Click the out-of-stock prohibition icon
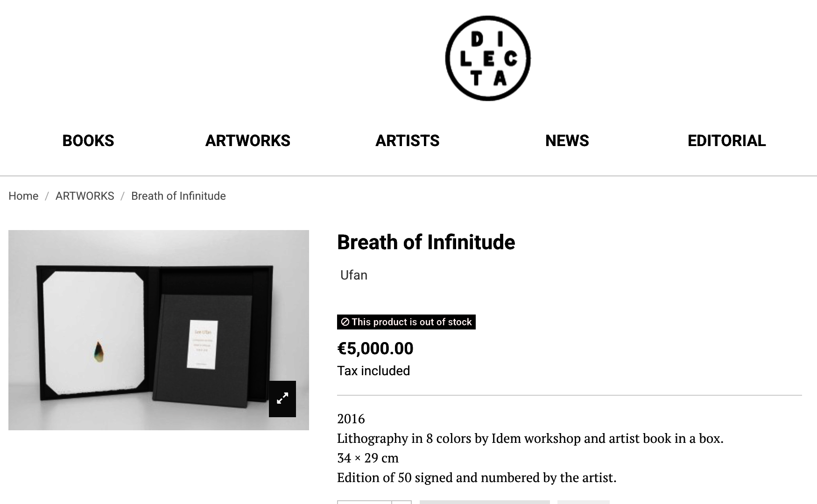This screenshot has height=504, width=817. 345,322
